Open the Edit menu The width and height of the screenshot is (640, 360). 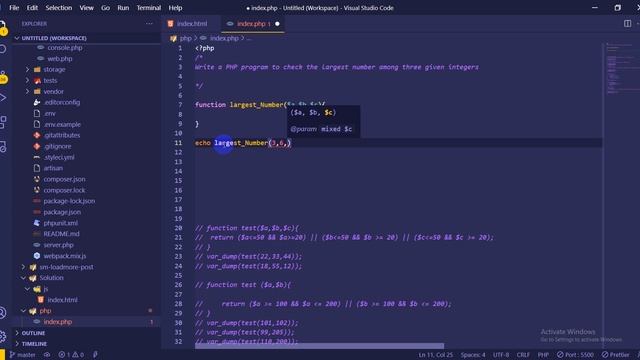point(32,8)
